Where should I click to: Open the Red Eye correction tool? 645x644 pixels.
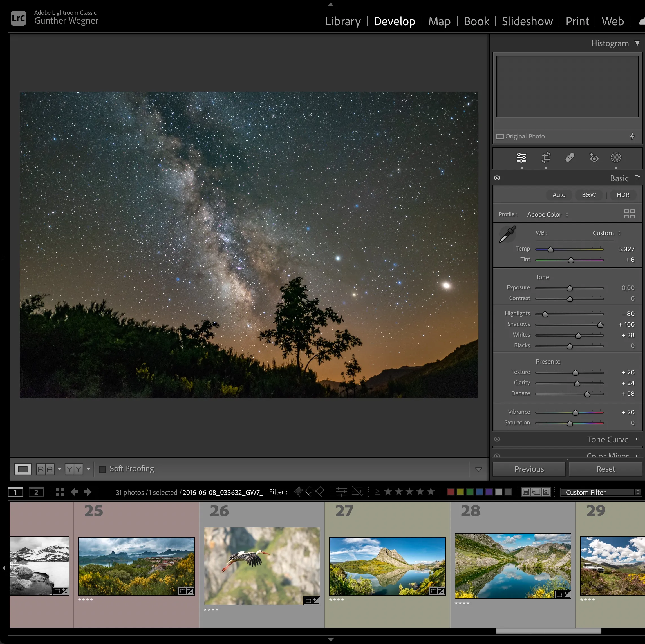[x=594, y=158]
